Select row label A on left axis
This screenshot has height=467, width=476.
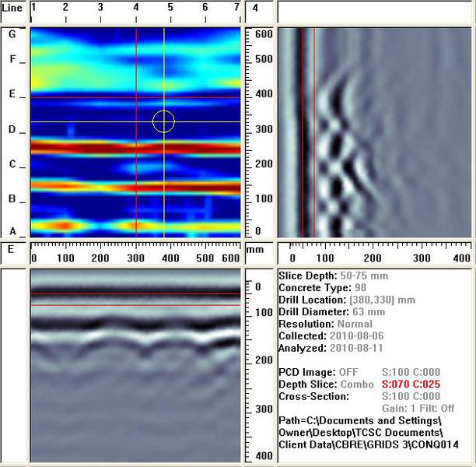pyautogui.click(x=12, y=231)
